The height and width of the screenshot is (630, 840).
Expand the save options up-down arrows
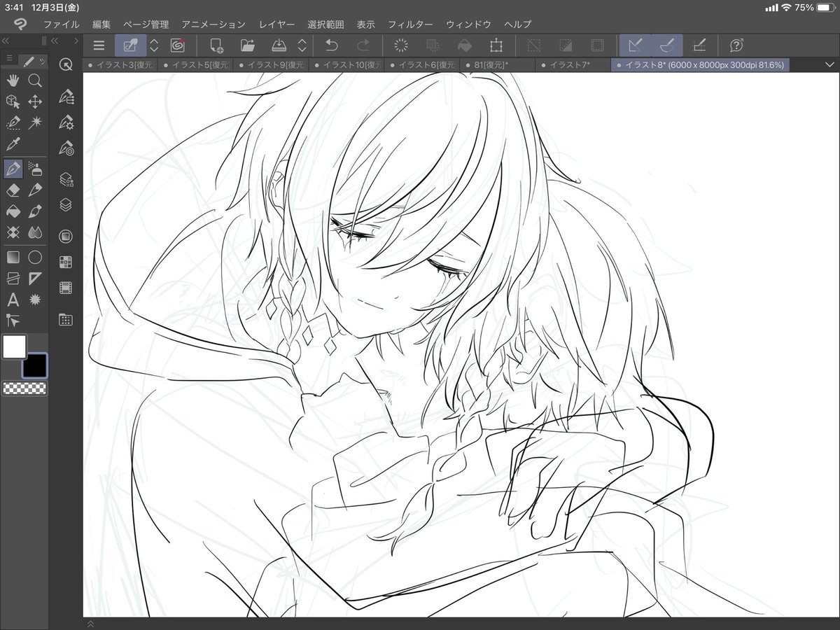point(302,45)
